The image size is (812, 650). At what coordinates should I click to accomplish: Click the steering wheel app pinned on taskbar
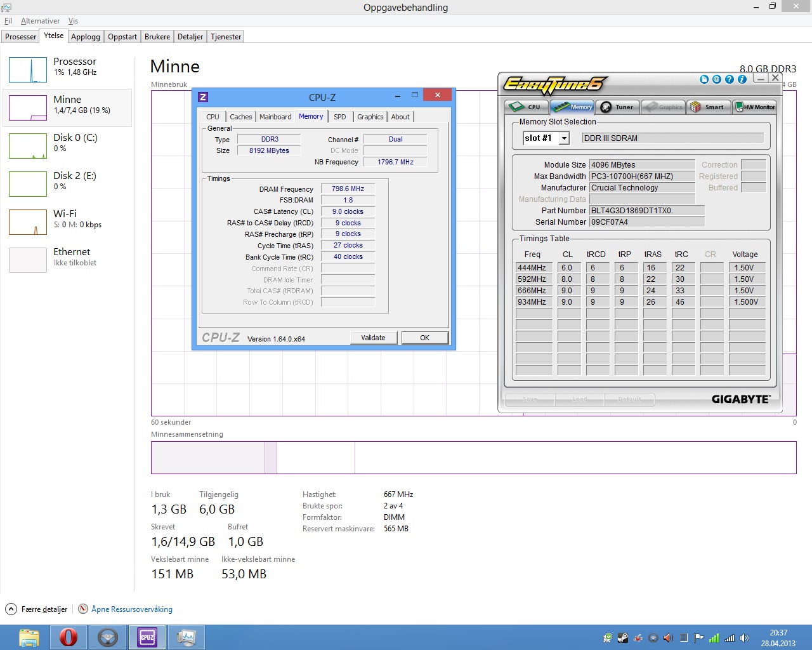(108, 637)
